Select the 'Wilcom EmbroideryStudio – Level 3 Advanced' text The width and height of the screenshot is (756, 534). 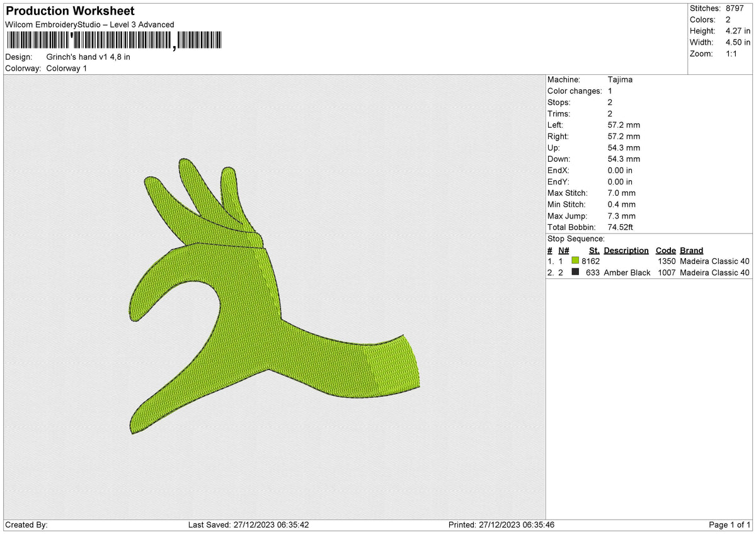(x=89, y=25)
